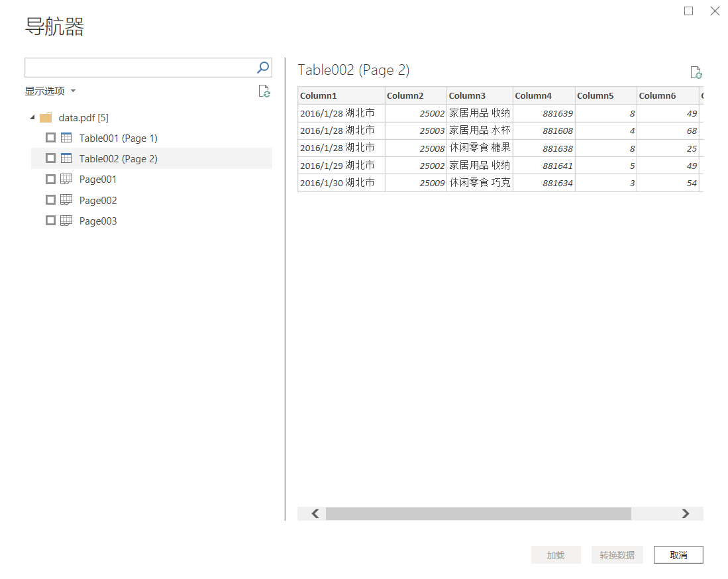
Task: Select the Table001 (Page 1) item
Action: coord(119,138)
